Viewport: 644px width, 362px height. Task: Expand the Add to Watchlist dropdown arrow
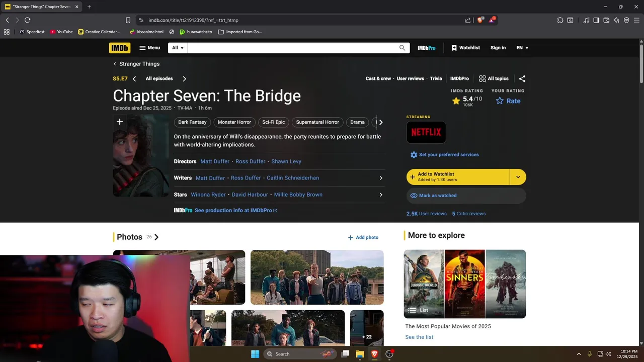click(x=518, y=177)
